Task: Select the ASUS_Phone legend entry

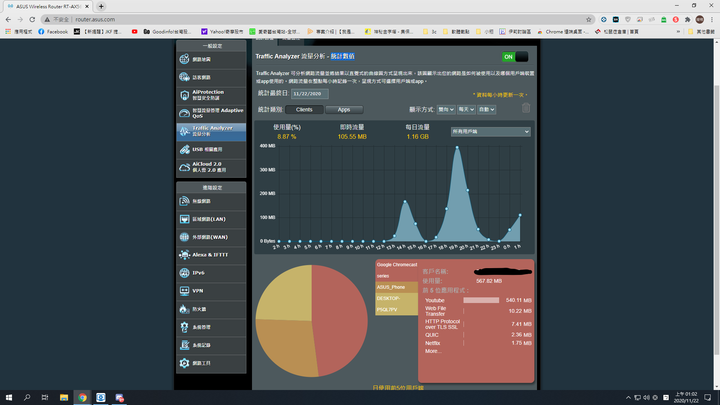Action: click(397, 287)
